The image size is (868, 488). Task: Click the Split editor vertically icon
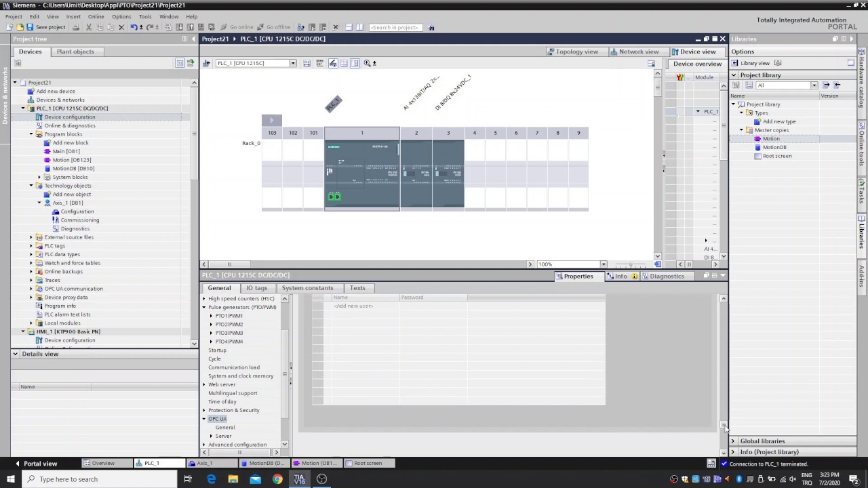pos(359,27)
